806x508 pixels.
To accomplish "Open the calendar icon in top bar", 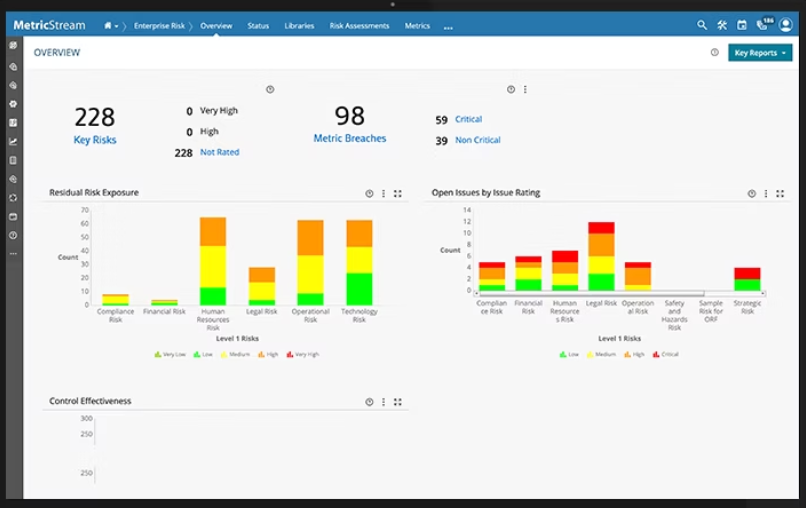I will (x=742, y=25).
